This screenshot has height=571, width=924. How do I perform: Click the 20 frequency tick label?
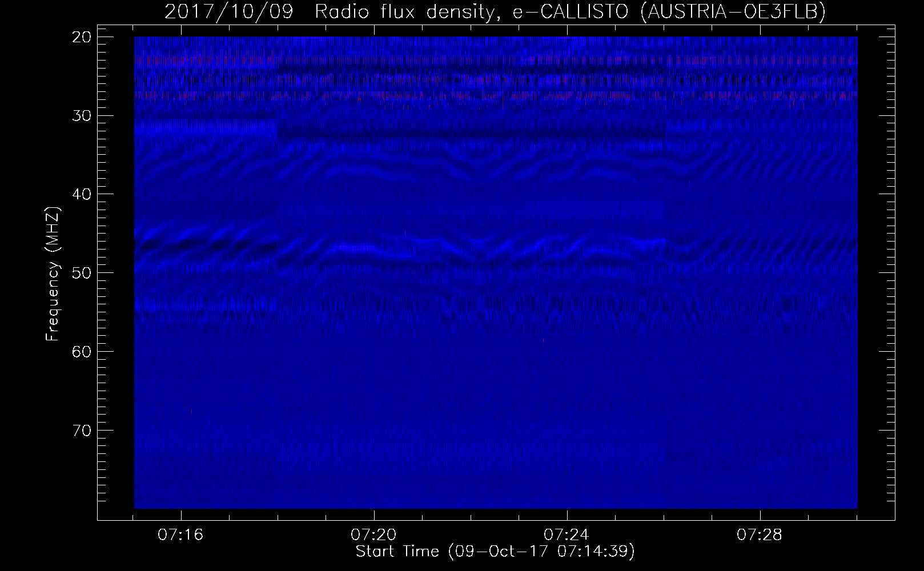click(81, 37)
